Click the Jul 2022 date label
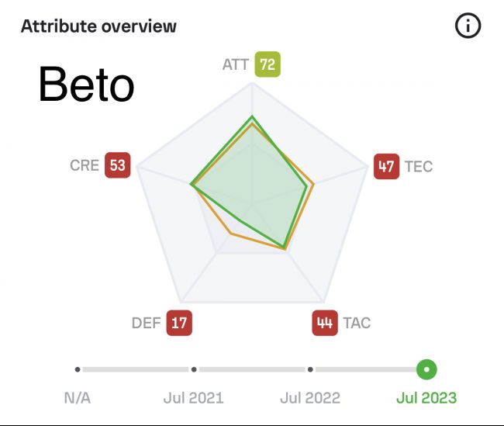Screen dimensions: 504x426 310,398
